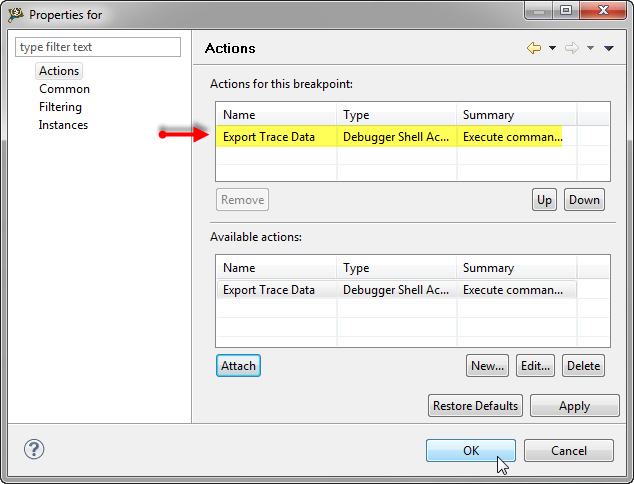
Task: Click the back navigation arrow icon
Action: (x=534, y=48)
